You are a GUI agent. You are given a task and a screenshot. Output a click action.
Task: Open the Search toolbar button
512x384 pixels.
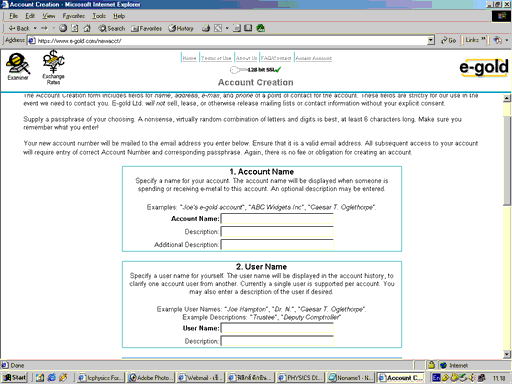112,28
